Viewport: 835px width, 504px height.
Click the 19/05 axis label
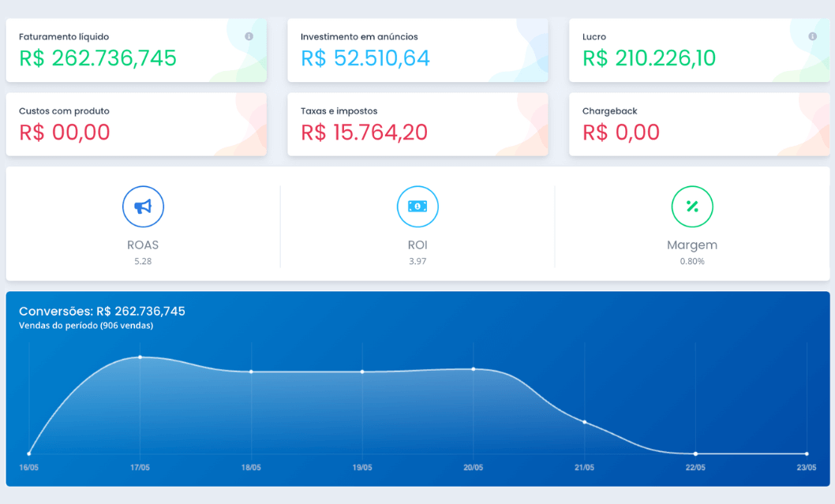[362, 468]
